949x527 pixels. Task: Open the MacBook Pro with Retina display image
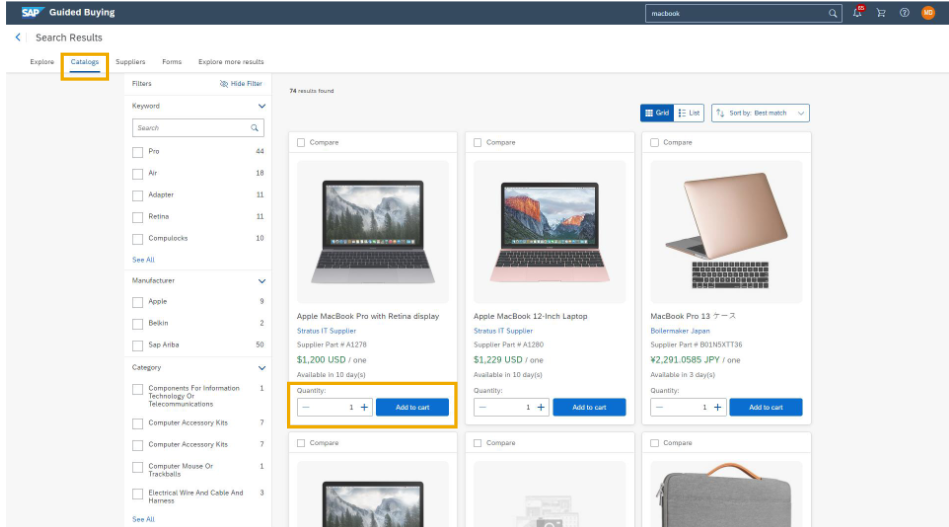tap(373, 232)
